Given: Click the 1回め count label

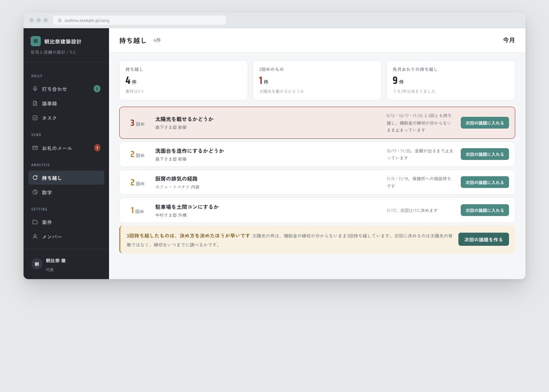Looking at the screenshot, I should (x=137, y=211).
